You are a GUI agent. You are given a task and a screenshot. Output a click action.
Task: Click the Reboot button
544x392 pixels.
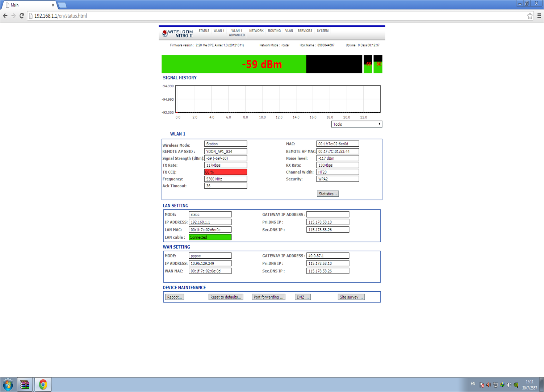(x=175, y=297)
